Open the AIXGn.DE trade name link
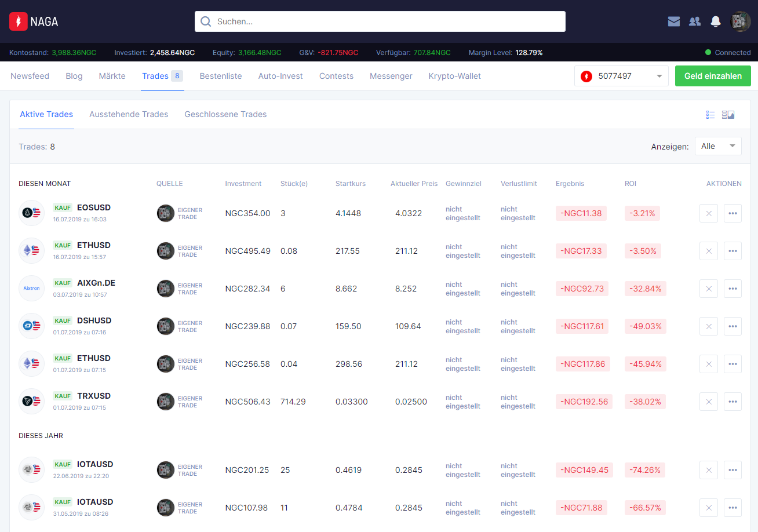758x532 pixels. tap(96, 283)
